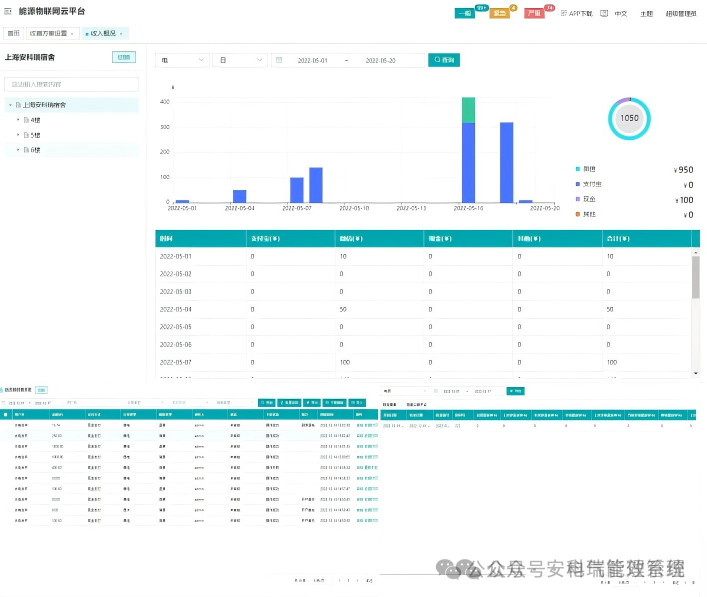Switch to the 首页 tab

(x=14, y=33)
